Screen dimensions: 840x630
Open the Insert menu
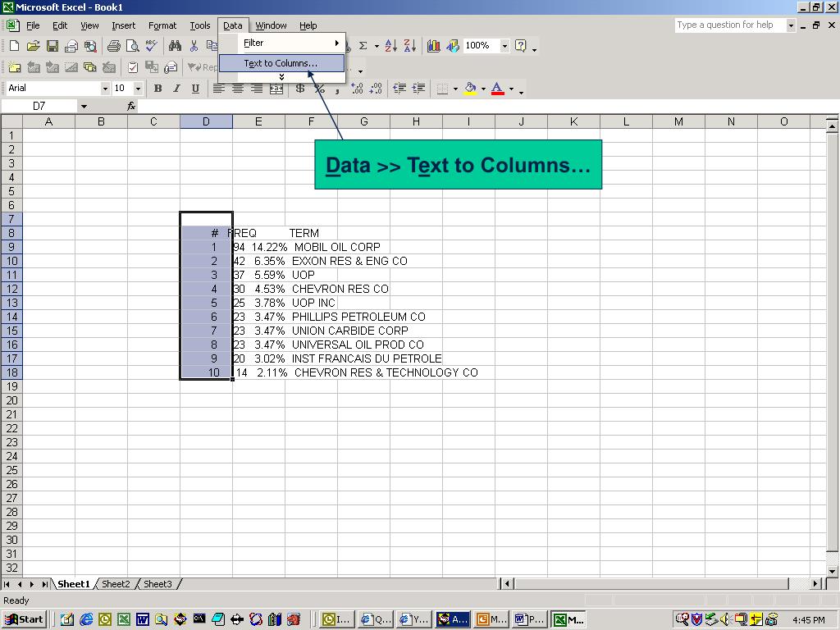click(x=123, y=25)
